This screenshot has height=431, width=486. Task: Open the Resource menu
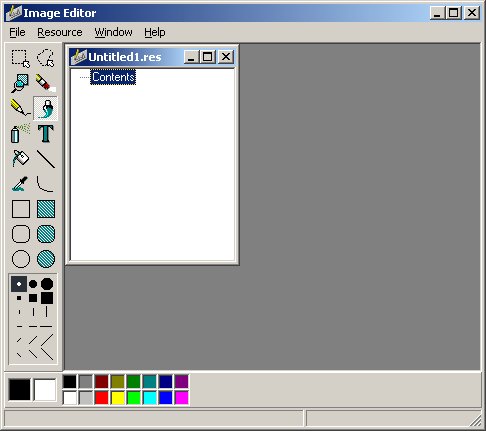[x=60, y=32]
